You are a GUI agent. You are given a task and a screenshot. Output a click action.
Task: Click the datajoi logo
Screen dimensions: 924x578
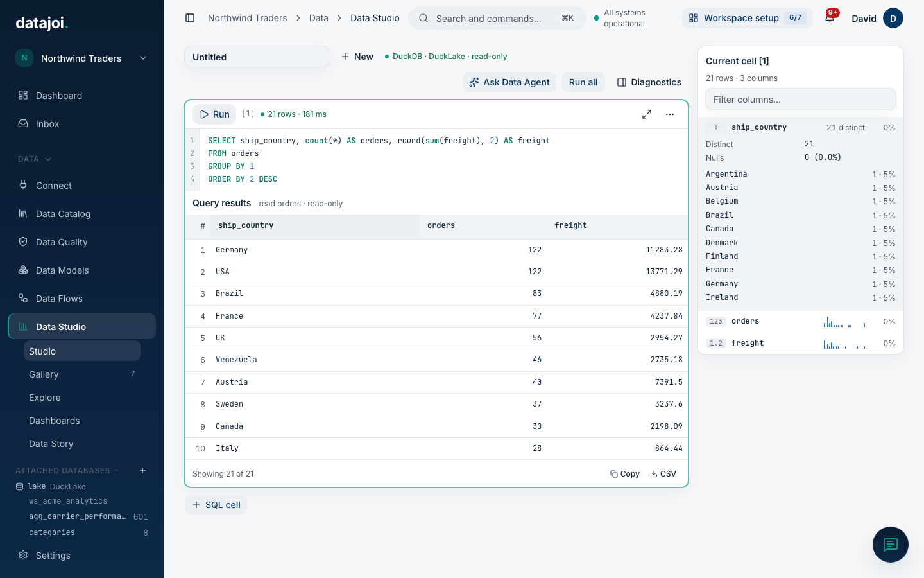[x=42, y=23]
